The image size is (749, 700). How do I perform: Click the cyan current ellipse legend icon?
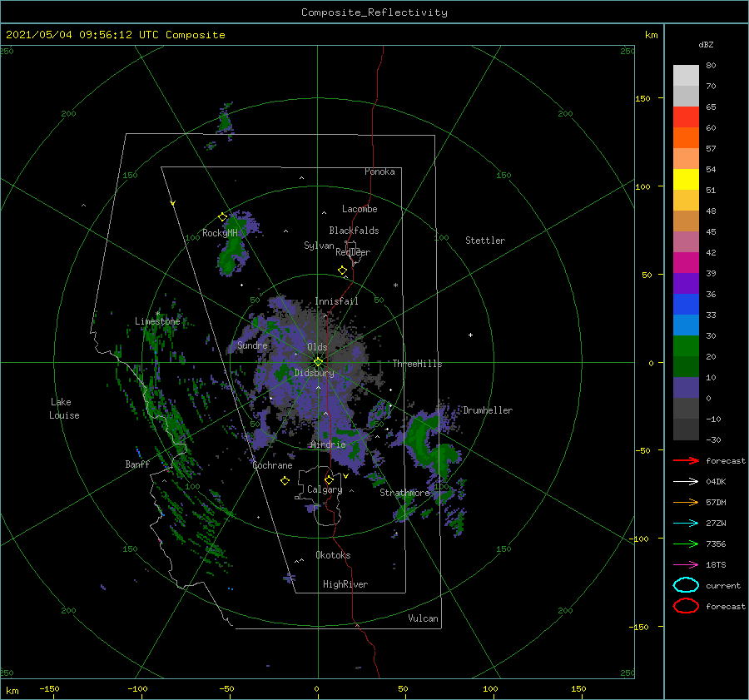pos(686,585)
